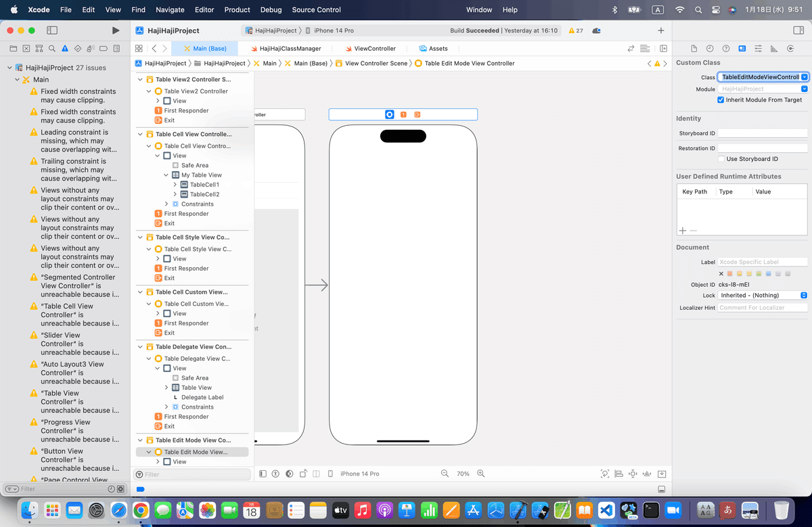Show the File inspector
The height and width of the screenshot is (527, 812).
pyautogui.click(x=694, y=49)
